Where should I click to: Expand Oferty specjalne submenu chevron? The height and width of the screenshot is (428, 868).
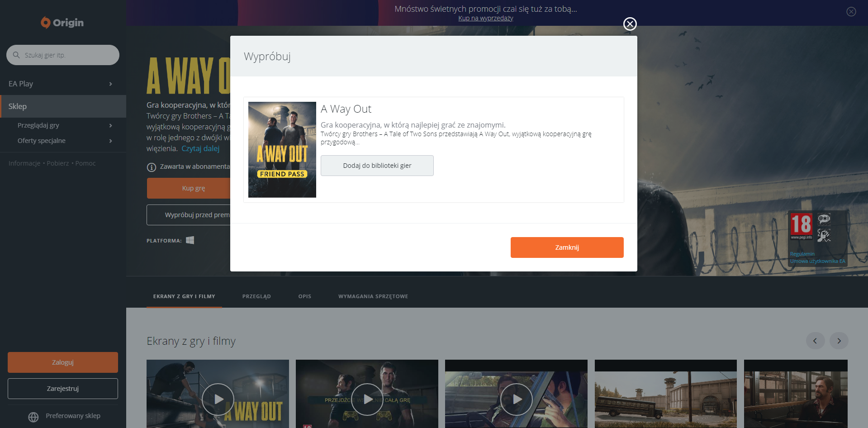(111, 141)
